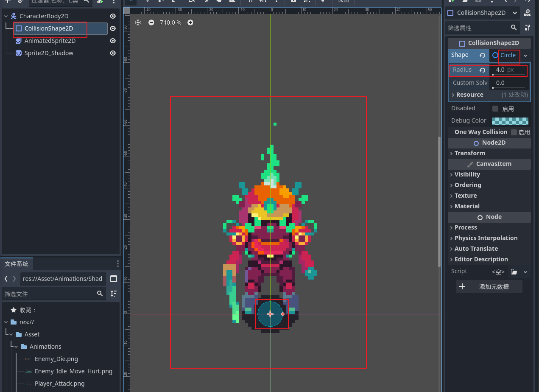
Task: Click the Node2D class header
Action: coord(489,143)
